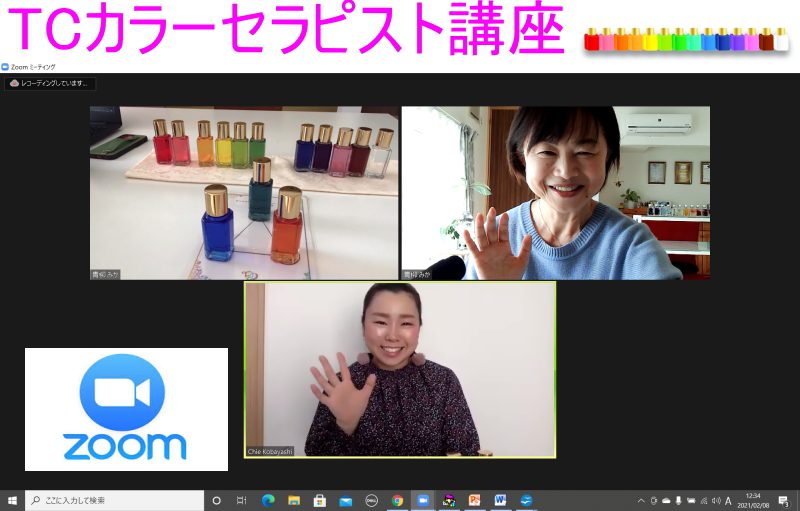Open the Mail app from taskbar
The image size is (800, 511).
346,500
